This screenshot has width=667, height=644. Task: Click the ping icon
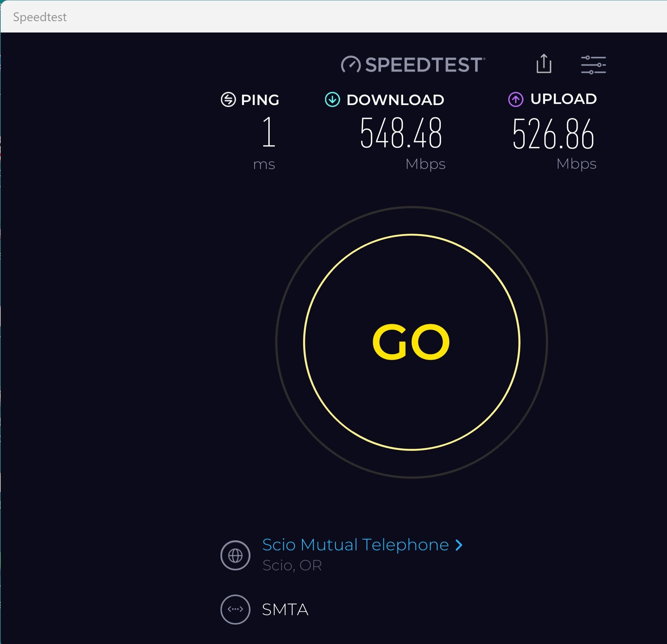click(x=228, y=100)
